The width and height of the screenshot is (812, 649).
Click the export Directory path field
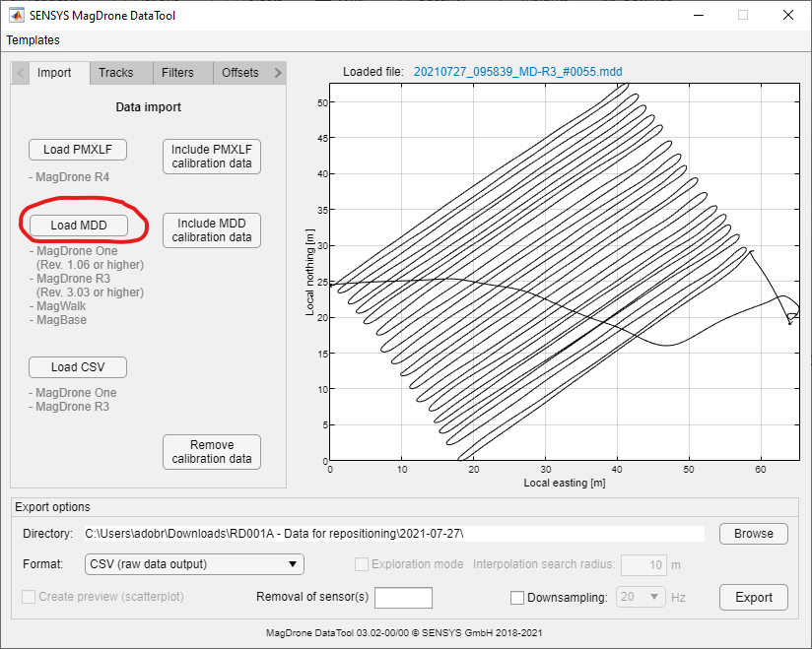394,534
